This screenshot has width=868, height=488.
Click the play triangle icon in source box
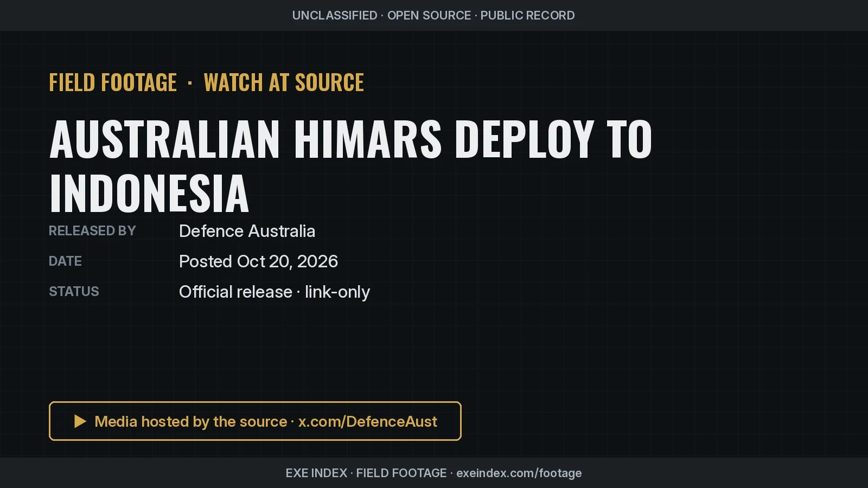[x=80, y=421]
